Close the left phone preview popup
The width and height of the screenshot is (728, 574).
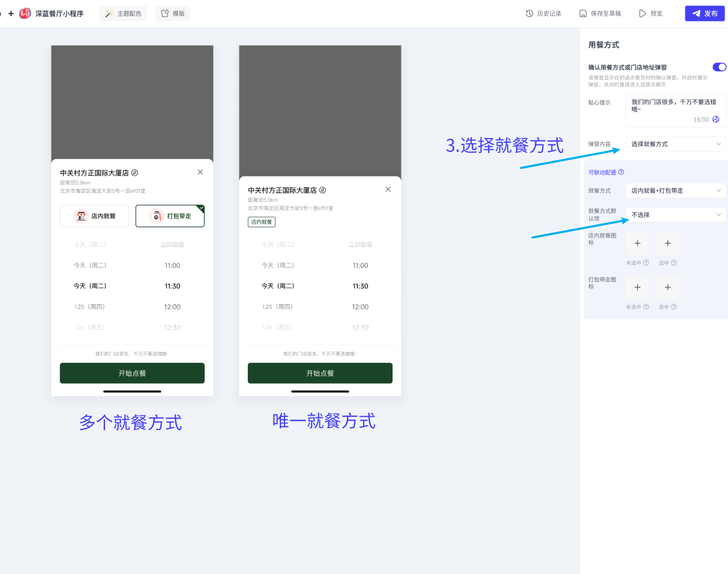(x=200, y=172)
